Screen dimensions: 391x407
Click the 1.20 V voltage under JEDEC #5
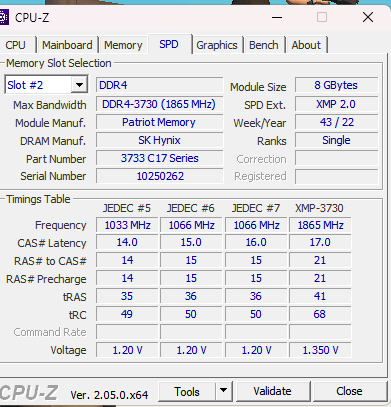tap(127, 350)
